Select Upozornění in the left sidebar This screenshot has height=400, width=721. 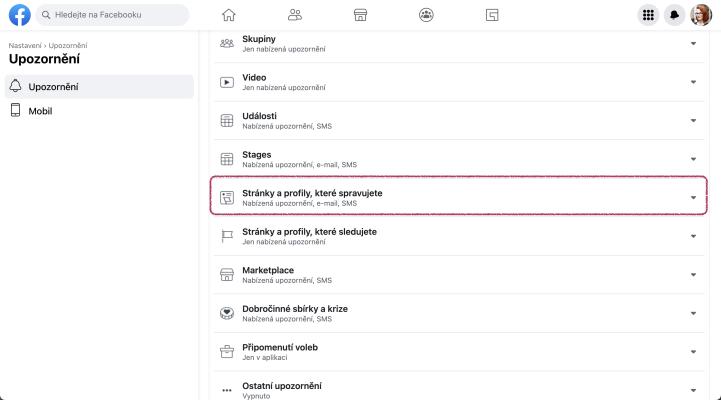pos(99,86)
